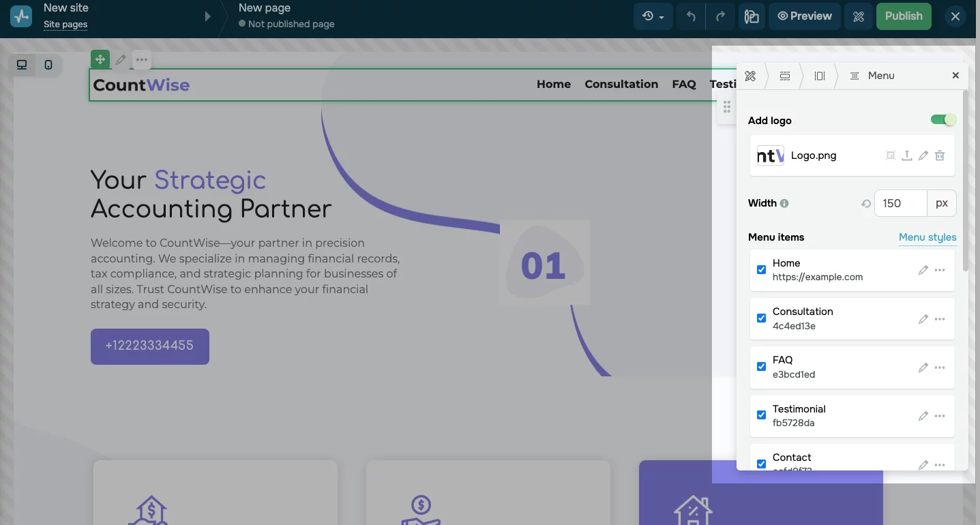The image size is (980, 525).
Task: Go to the column breadcrumb icon
Action: pos(820,76)
